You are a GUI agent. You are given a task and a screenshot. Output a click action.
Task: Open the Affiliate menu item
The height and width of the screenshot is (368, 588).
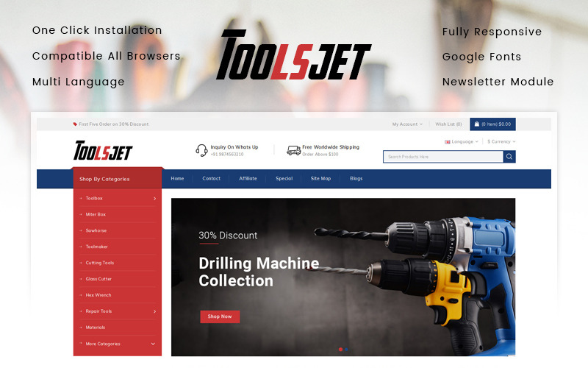[248, 179]
